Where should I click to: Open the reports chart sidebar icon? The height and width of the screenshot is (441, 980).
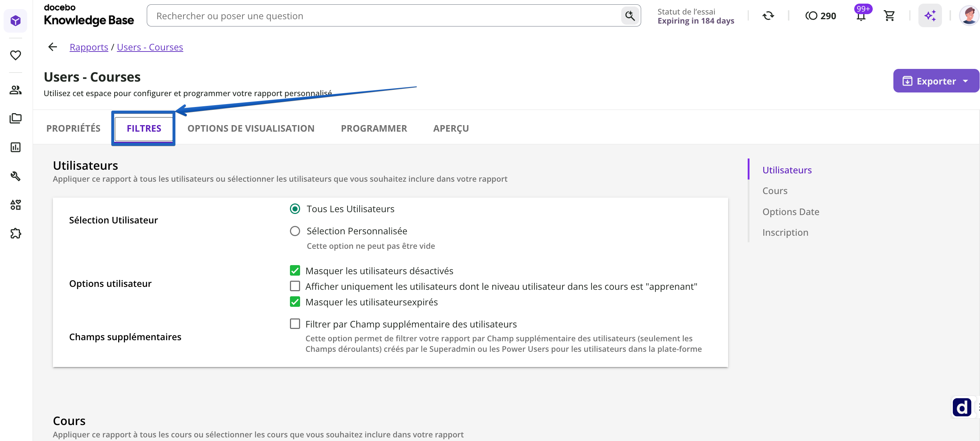coord(16,147)
